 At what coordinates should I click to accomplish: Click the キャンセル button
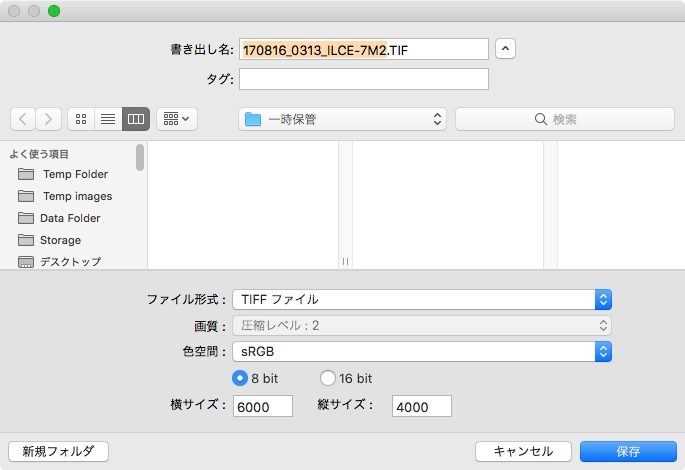[523, 451]
